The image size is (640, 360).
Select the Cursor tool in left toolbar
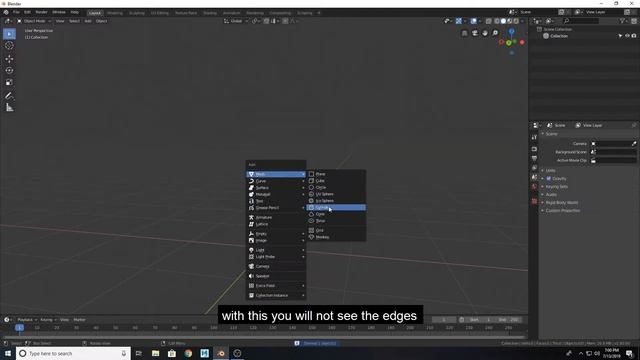coord(9,46)
